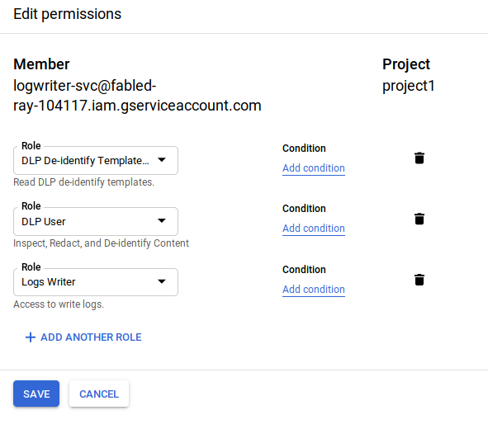Remove the DLP User role with trash icon
The height and width of the screenshot is (448, 488).
(x=419, y=219)
